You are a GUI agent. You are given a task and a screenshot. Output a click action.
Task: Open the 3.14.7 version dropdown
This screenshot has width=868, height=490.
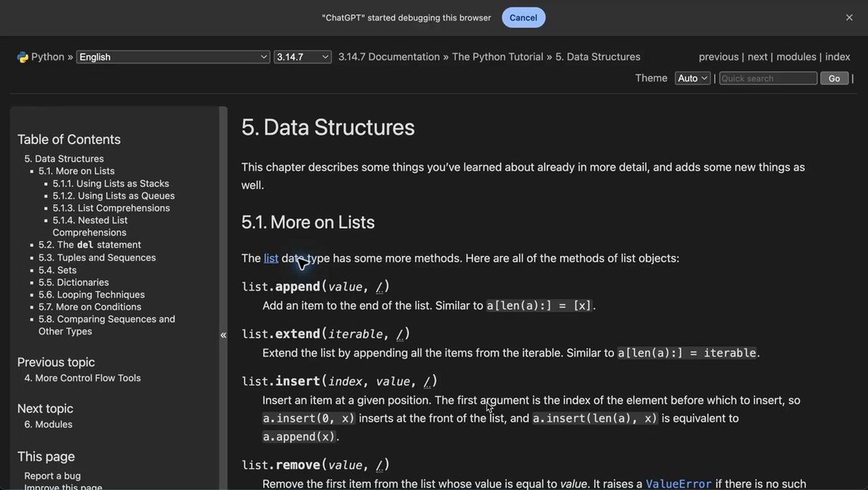point(302,57)
